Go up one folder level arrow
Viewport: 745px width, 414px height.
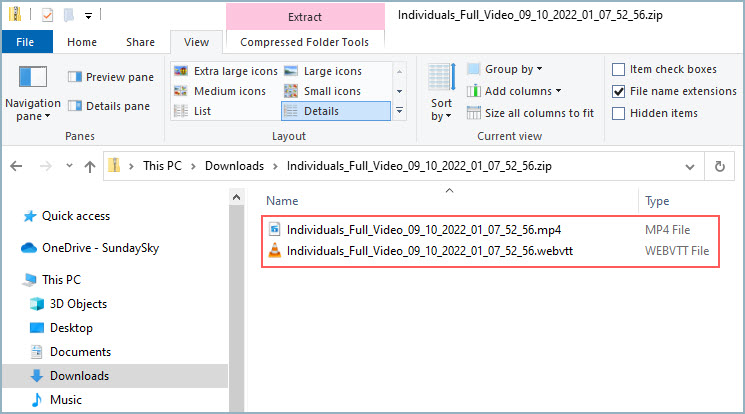pos(90,166)
